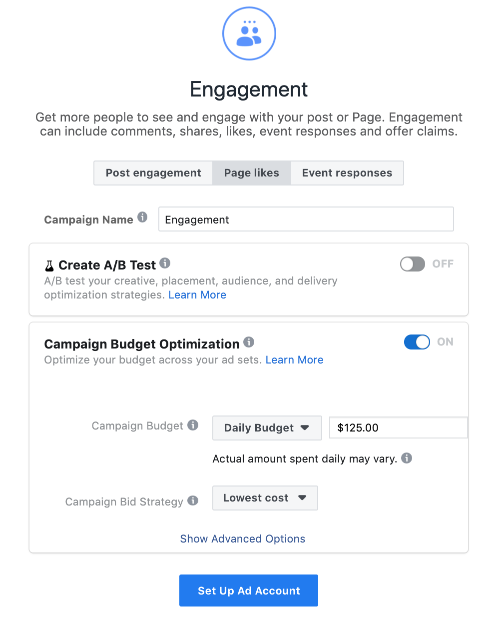Open info icon after 'may vary' text
Screen dimensions: 498x620
tap(407, 458)
